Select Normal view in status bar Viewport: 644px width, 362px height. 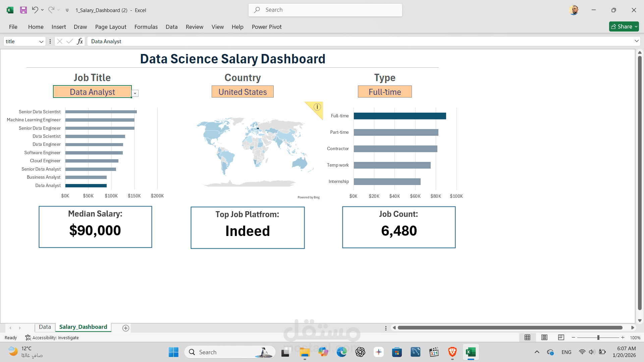[x=527, y=338]
